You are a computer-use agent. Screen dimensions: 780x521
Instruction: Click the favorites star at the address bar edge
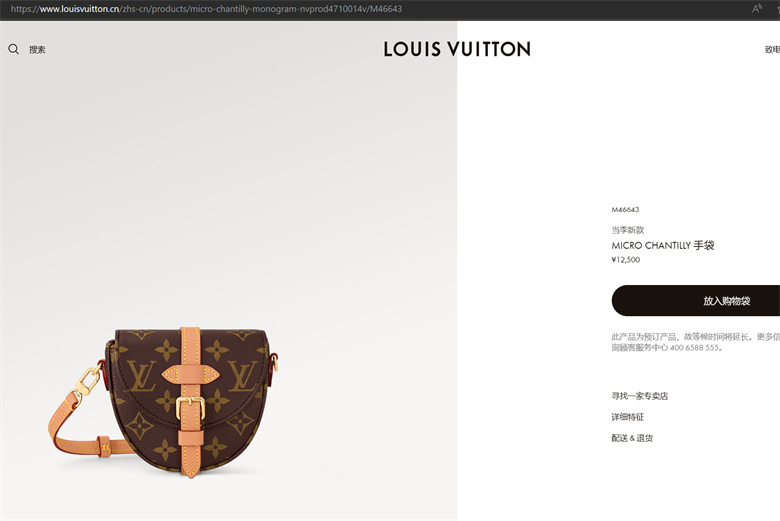point(777,8)
